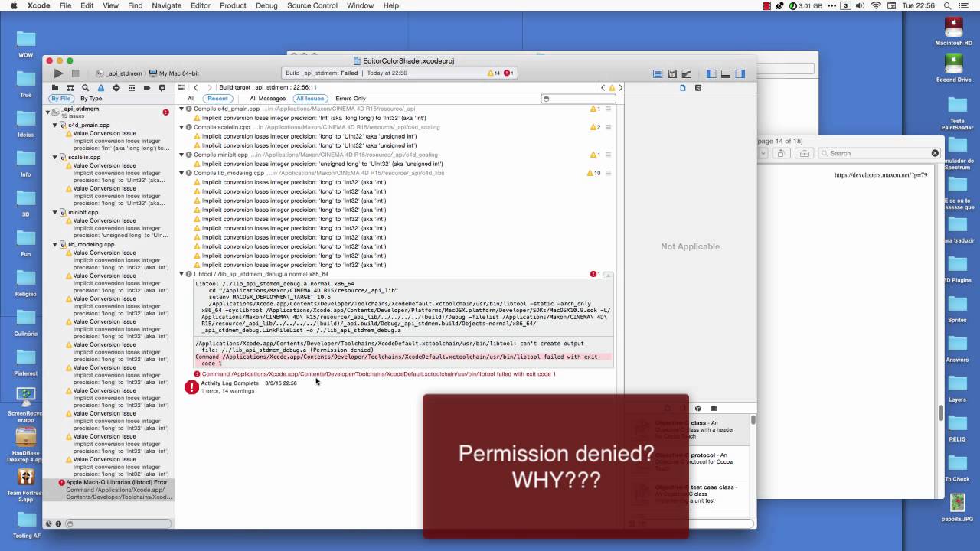980x551 pixels.
Task: Collapse Compile c4d_pmain.cpp log entry
Action: pyautogui.click(x=182, y=109)
